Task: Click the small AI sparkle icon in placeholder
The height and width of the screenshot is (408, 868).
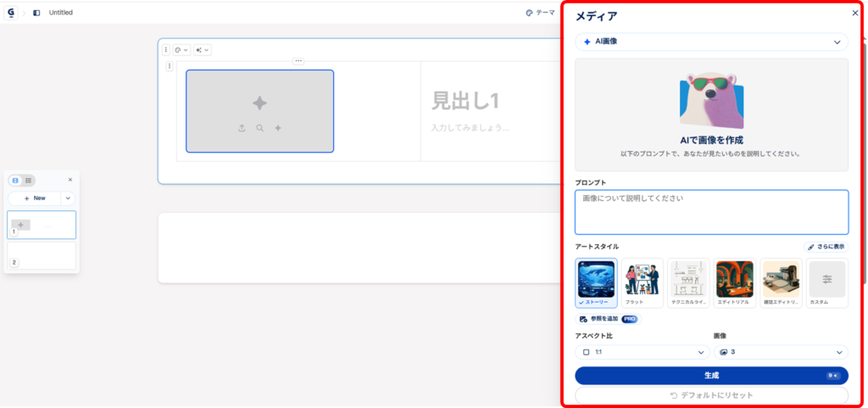Action: coord(278,128)
